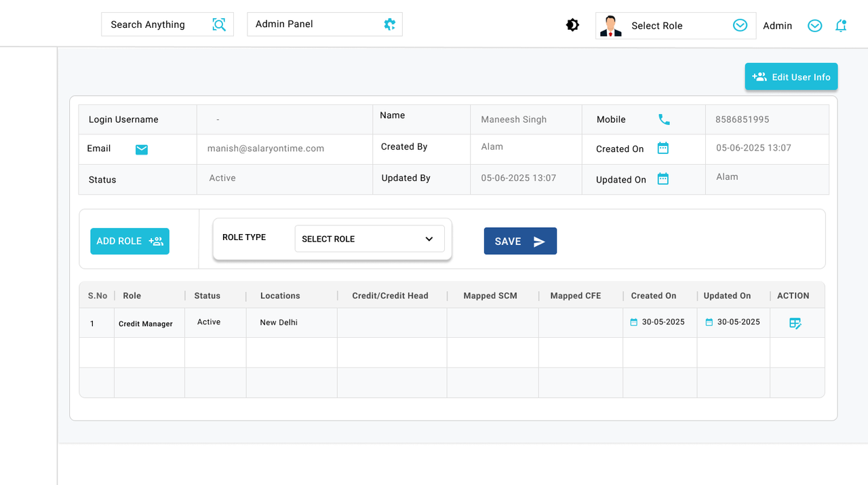This screenshot has height=485, width=868.
Task: Click the calendar icon beside 30-05-2025 created date
Action: pos(636,323)
